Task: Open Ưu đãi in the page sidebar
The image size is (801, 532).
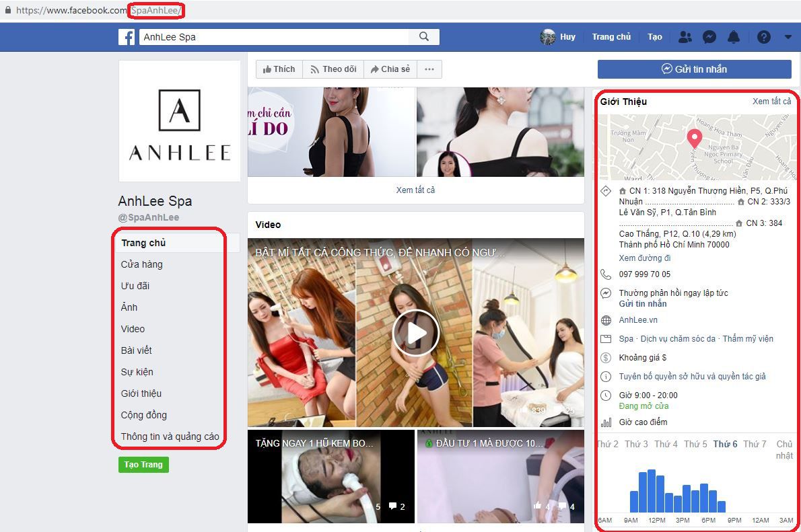Action: (135, 286)
